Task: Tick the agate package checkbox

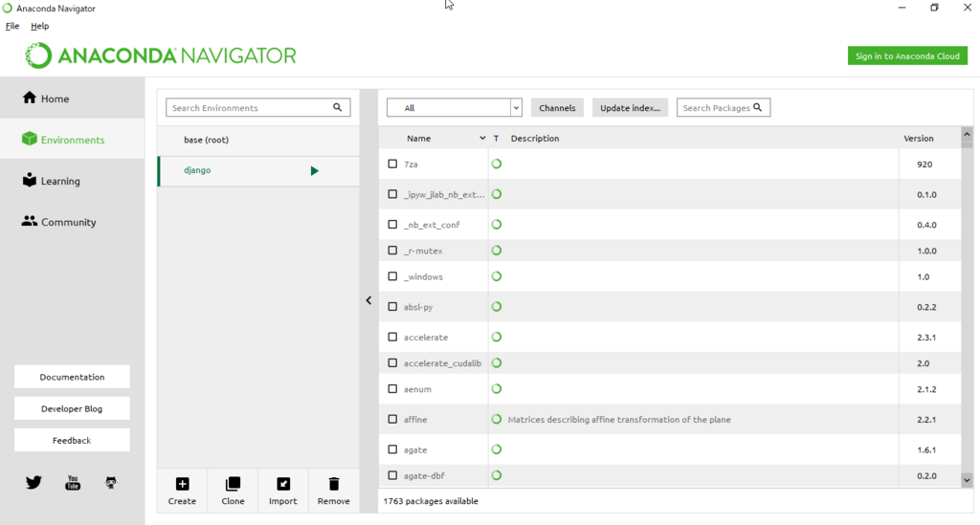Action: pos(392,448)
